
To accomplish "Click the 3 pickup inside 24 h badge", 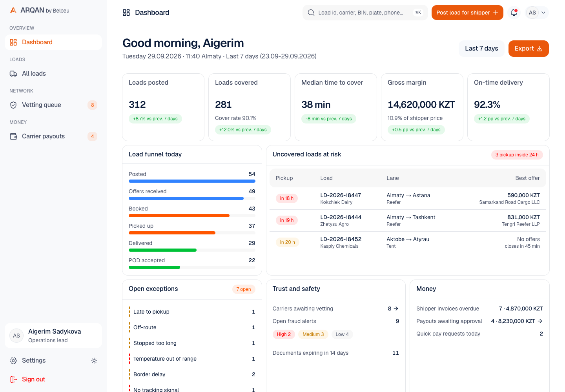I will [x=517, y=155].
